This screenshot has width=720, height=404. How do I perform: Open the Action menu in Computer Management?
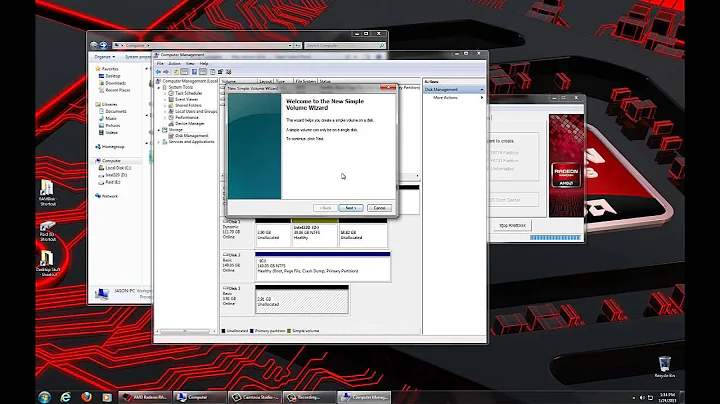pyautogui.click(x=174, y=63)
